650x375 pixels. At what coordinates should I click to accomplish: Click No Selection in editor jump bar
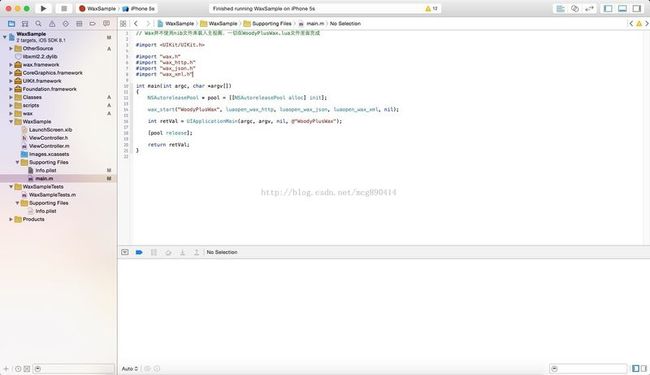point(345,24)
